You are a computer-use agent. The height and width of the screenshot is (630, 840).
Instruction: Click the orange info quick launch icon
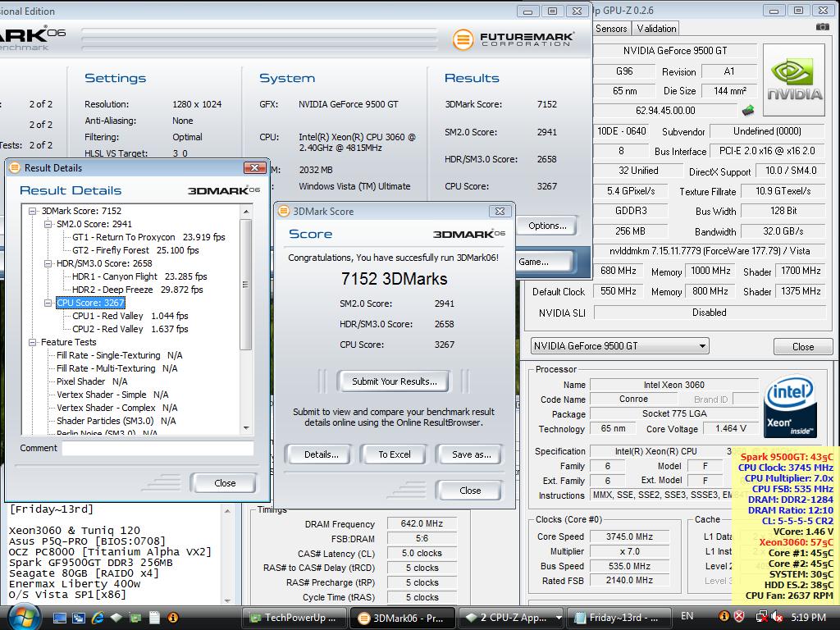coord(172,618)
